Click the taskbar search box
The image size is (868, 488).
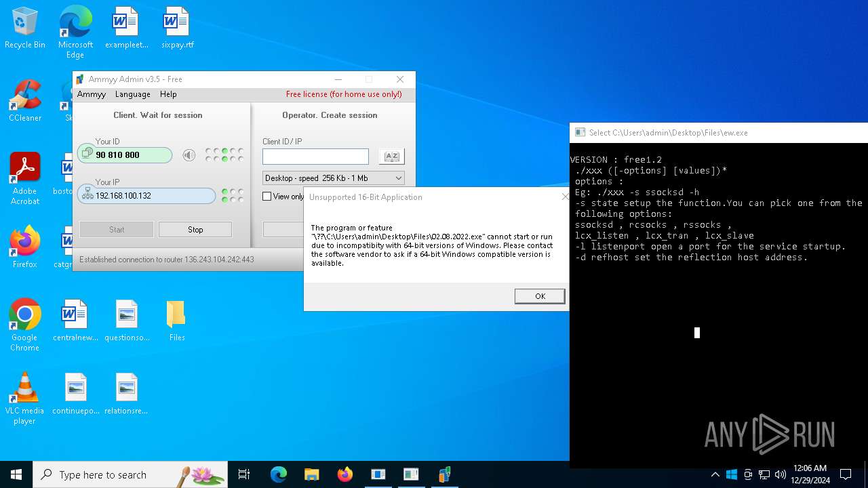130,474
